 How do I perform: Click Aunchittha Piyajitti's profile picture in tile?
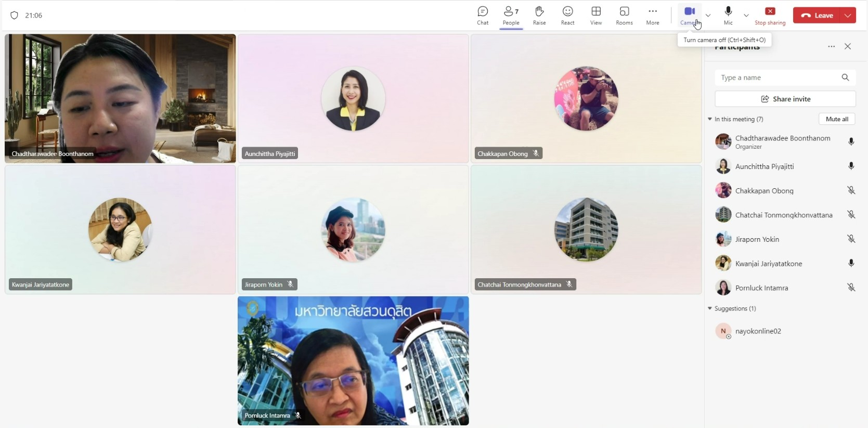(x=353, y=98)
